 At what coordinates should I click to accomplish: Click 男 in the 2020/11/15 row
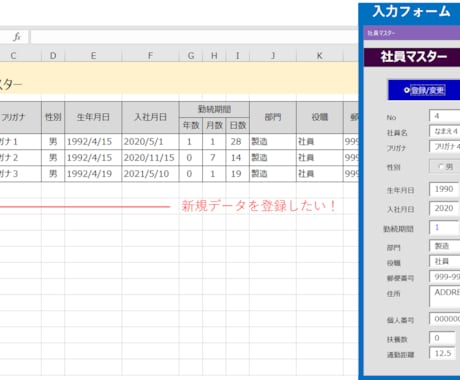click(x=53, y=158)
